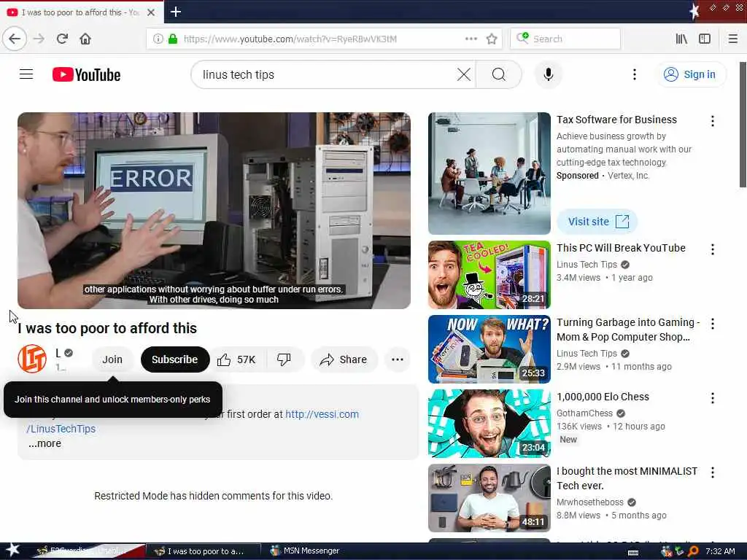This screenshot has height=560, width=747.
Task: Open the YouTube hamburger guide menu
Action: coord(26,74)
